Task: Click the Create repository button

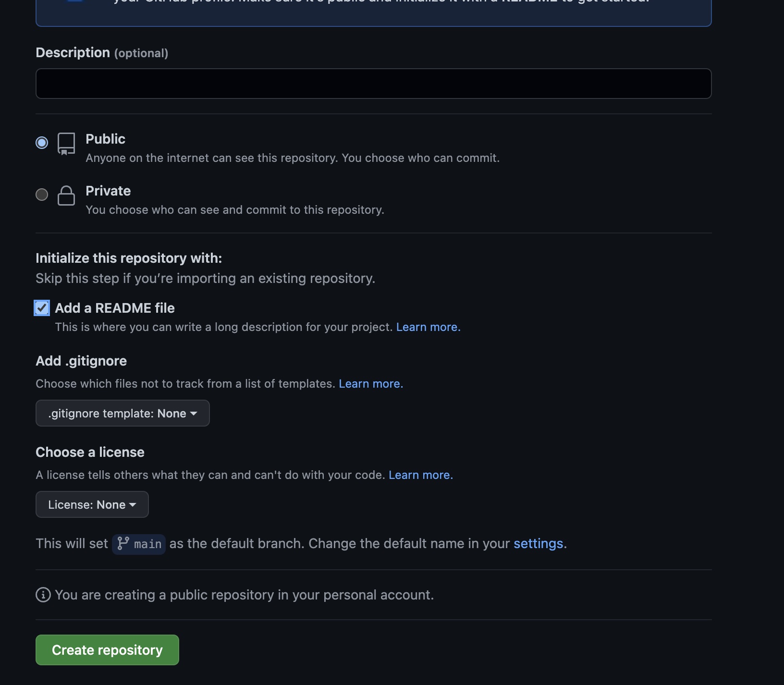Action: click(107, 650)
